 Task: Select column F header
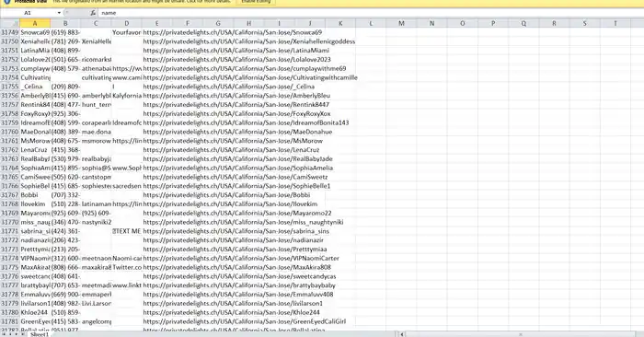(x=188, y=23)
